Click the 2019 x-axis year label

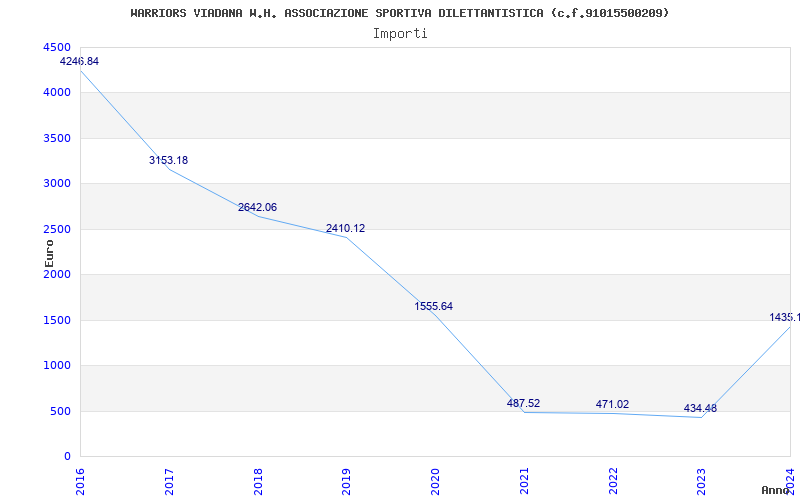point(347,482)
